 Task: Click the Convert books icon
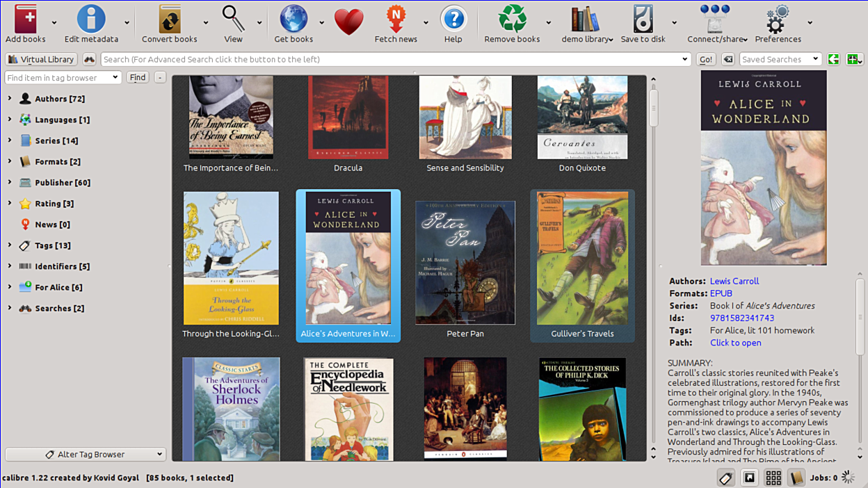(169, 20)
